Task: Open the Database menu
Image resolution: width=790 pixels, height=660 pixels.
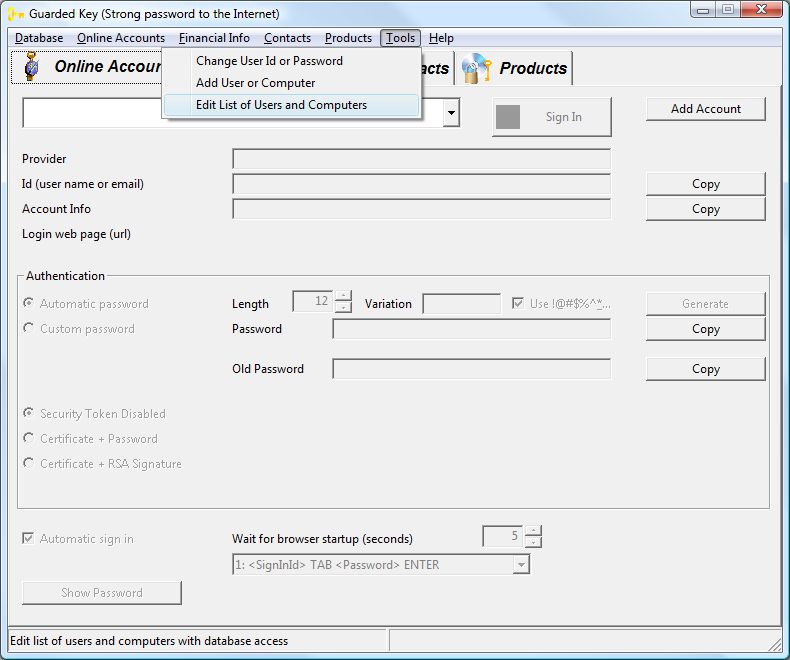Action: click(x=39, y=38)
